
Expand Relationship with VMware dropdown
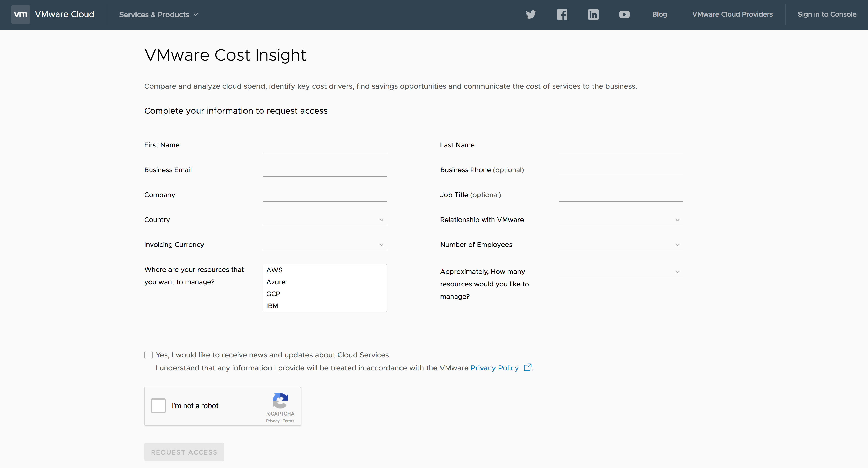[x=620, y=220]
